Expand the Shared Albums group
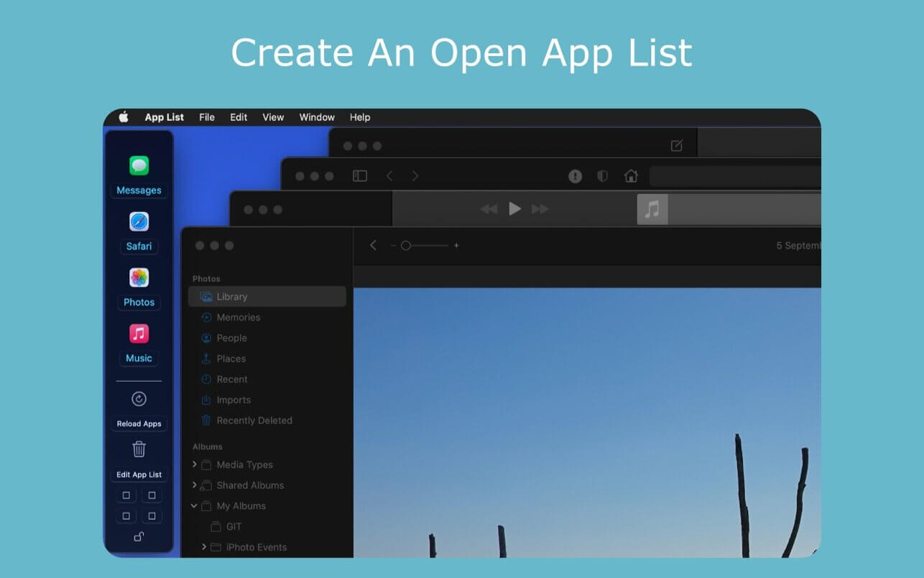This screenshot has height=578, width=924. 195,485
